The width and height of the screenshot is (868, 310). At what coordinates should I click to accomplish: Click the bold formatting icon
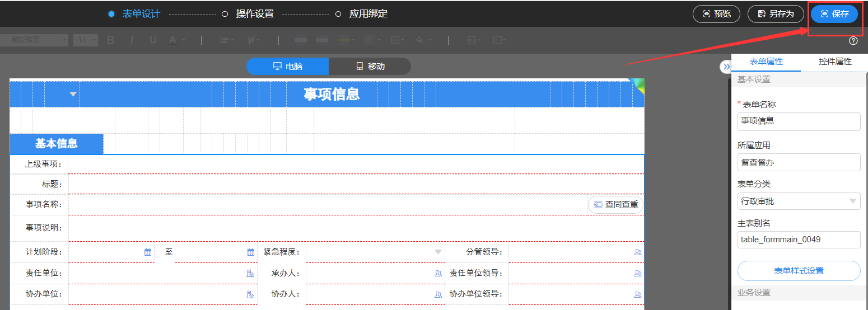(110, 40)
